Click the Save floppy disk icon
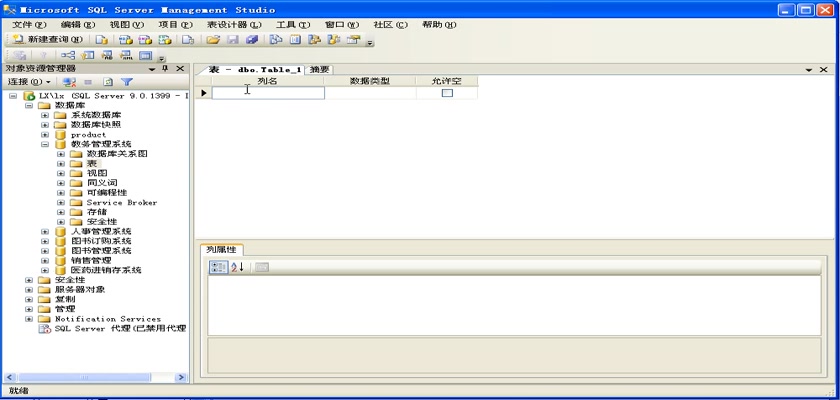840x400 pixels. click(x=233, y=40)
